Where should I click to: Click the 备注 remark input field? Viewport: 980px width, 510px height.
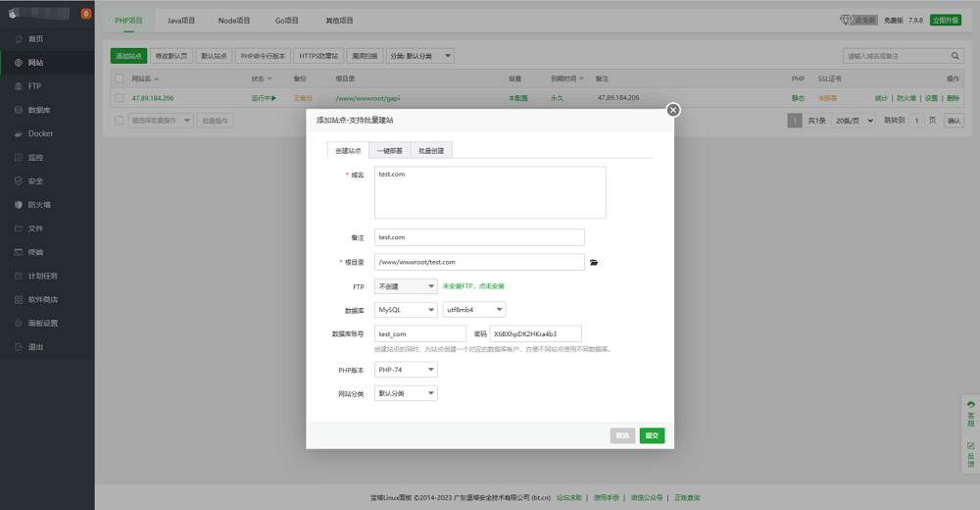coord(479,237)
